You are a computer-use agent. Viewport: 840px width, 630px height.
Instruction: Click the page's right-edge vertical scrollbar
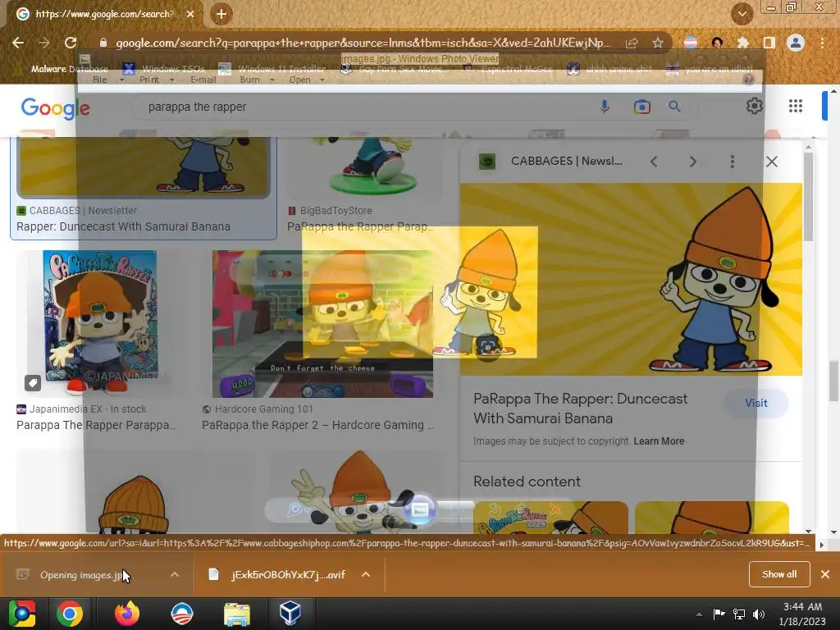[833, 381]
